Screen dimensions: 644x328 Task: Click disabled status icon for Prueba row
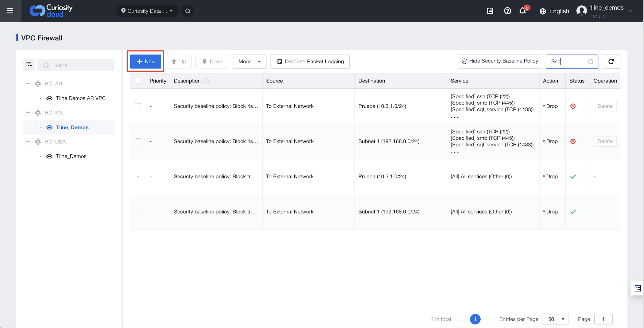click(x=573, y=106)
